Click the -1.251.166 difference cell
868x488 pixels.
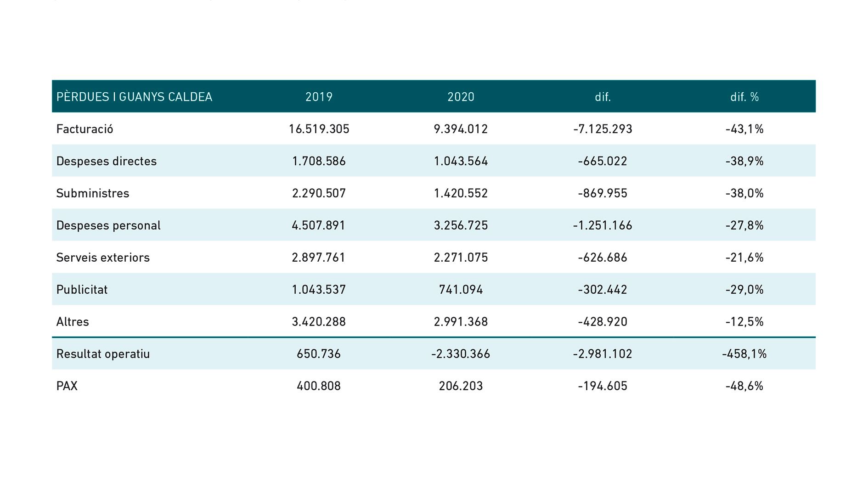[603, 225]
